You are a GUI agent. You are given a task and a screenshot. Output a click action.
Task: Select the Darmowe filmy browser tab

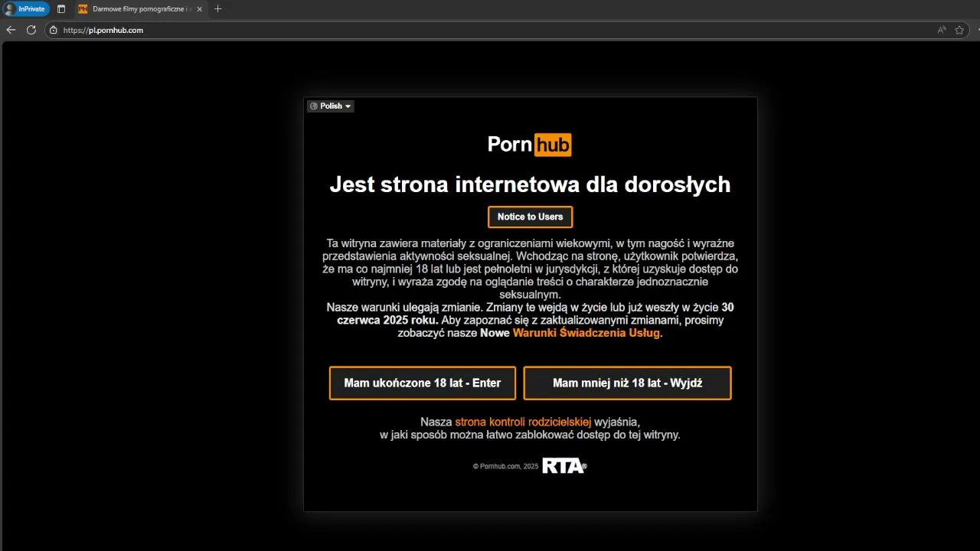coord(140,9)
